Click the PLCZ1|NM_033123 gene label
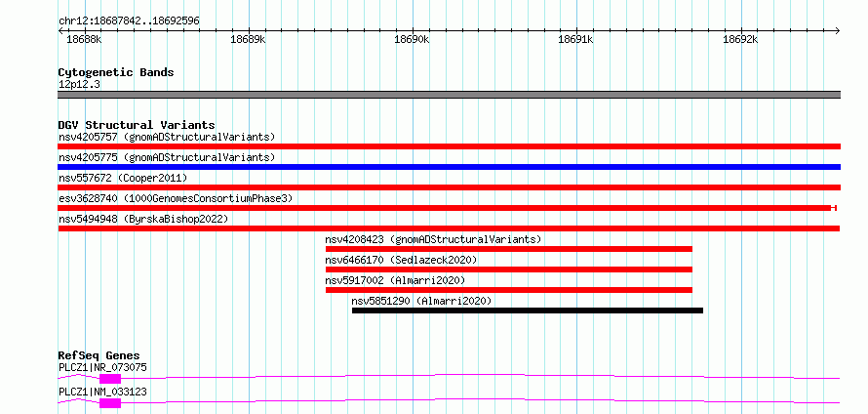 pyautogui.click(x=103, y=392)
